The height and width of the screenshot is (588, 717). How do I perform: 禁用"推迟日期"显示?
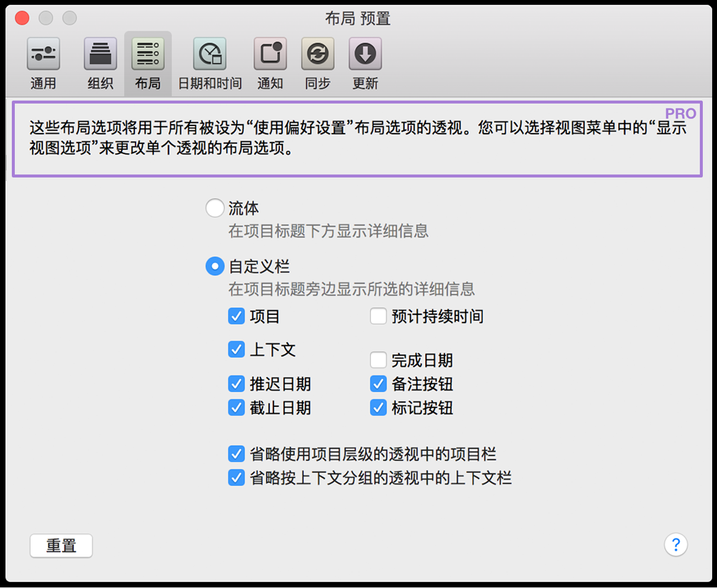(236, 383)
